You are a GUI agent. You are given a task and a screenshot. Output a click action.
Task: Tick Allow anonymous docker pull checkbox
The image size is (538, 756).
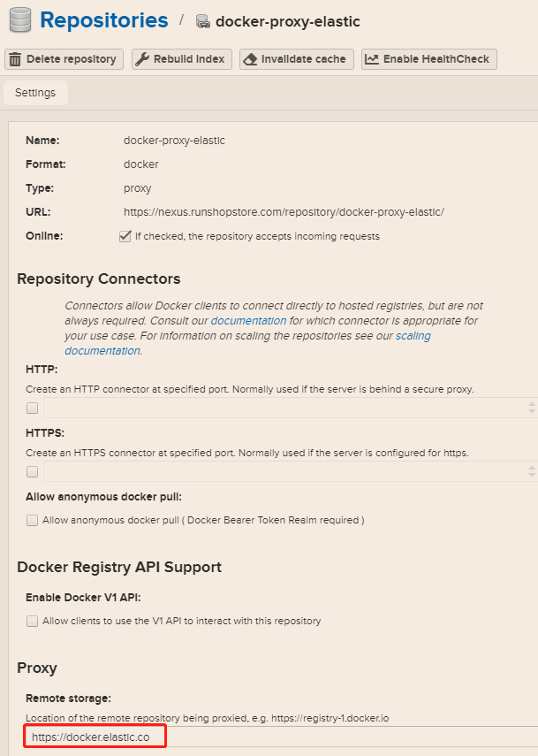pos(33,521)
